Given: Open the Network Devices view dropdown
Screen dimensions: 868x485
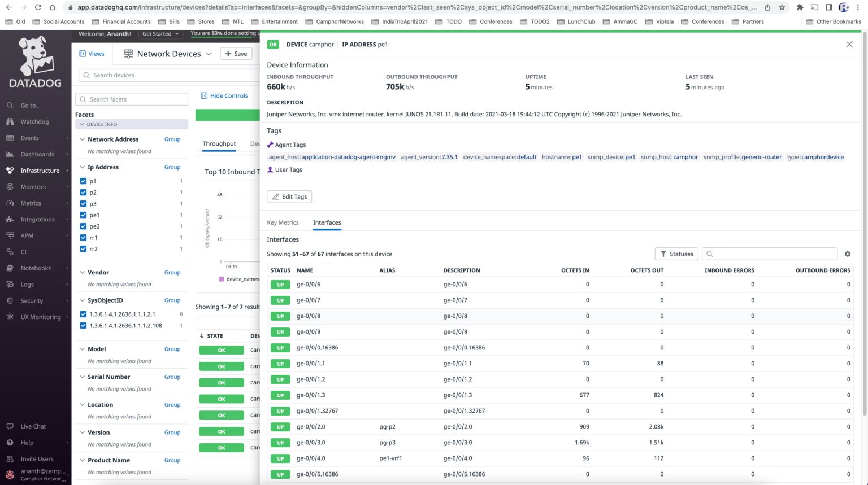Looking at the screenshot, I should (x=209, y=53).
